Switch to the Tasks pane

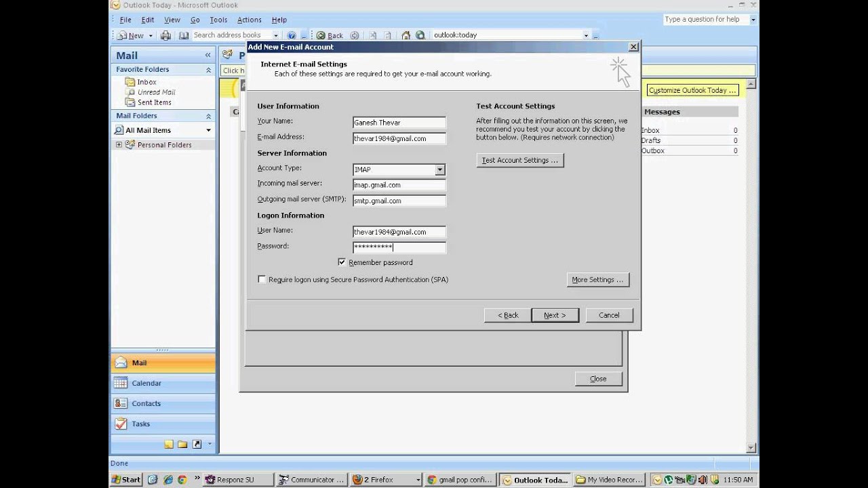click(163, 424)
